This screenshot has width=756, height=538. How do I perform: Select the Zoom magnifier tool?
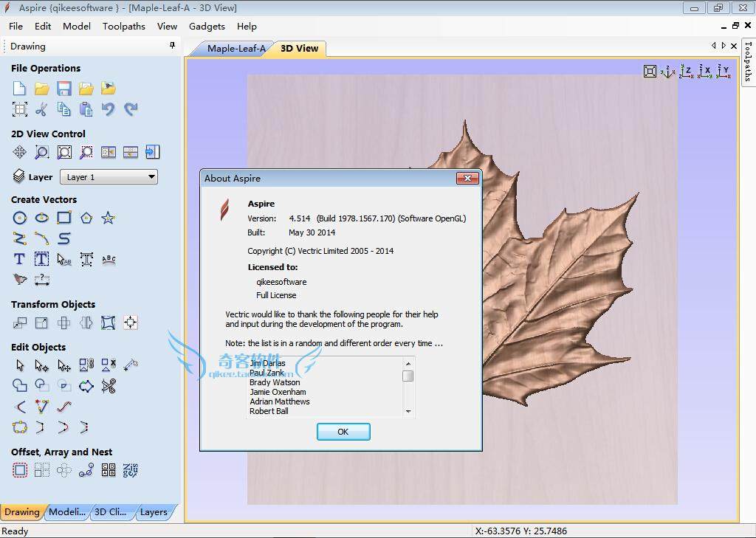(41, 152)
